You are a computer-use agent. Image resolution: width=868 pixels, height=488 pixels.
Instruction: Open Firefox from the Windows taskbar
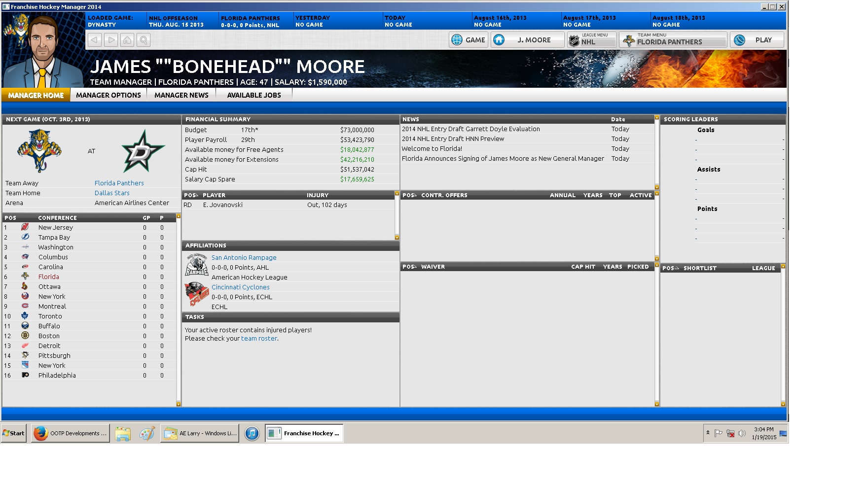[70, 433]
